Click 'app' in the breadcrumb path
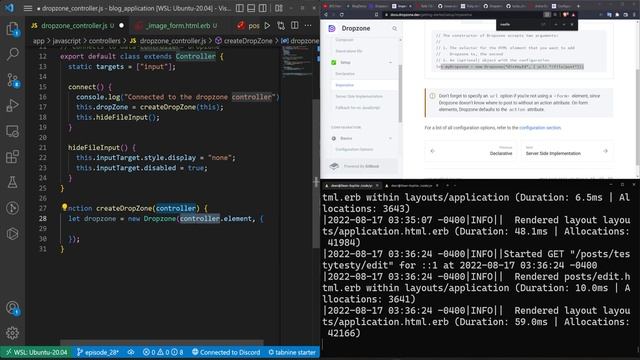This screenshot has height=360, width=640. 39,41
